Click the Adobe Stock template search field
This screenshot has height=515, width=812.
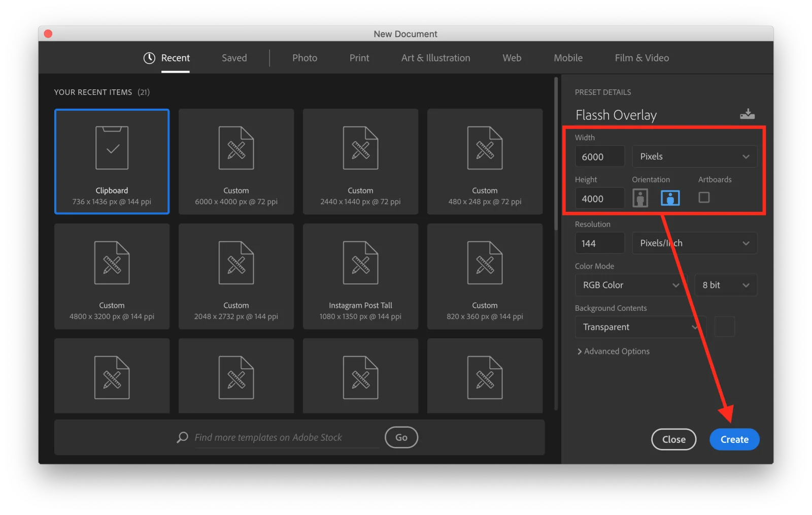point(287,438)
